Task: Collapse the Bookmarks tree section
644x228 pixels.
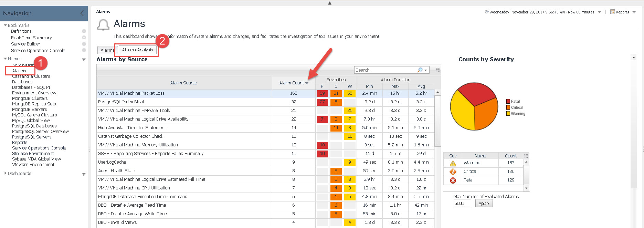Action: click(x=6, y=25)
